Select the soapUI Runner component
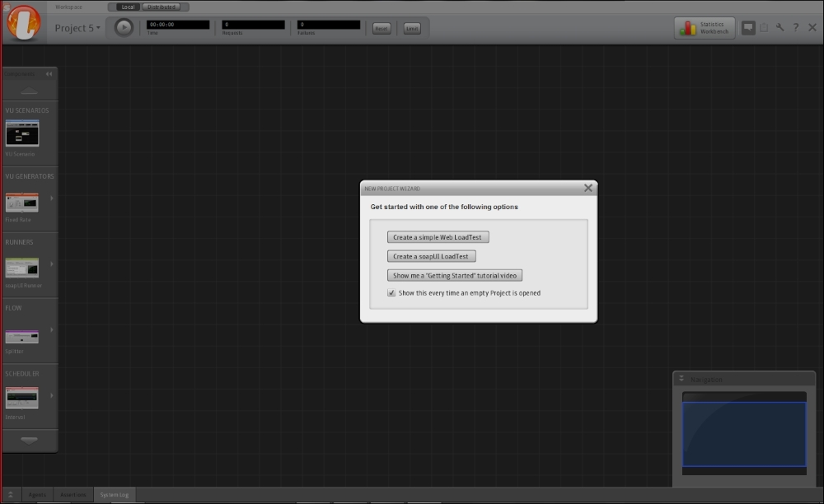This screenshot has width=824, height=504. (x=22, y=268)
